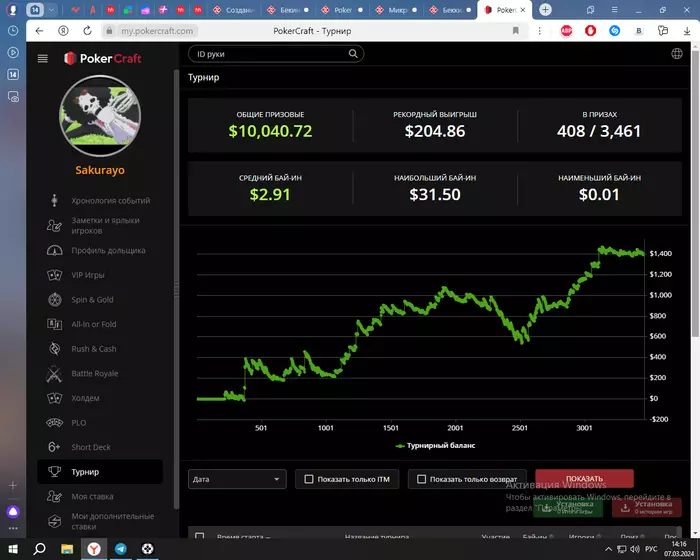The image size is (700, 560).
Task: Expand the tab group dropdown arrow
Action: (51, 9)
